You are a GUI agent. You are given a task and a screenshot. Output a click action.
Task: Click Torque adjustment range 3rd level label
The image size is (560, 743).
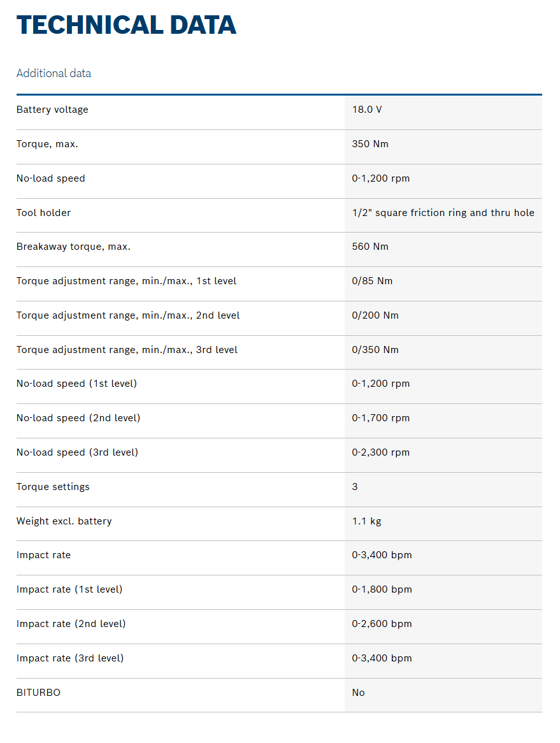click(x=127, y=350)
